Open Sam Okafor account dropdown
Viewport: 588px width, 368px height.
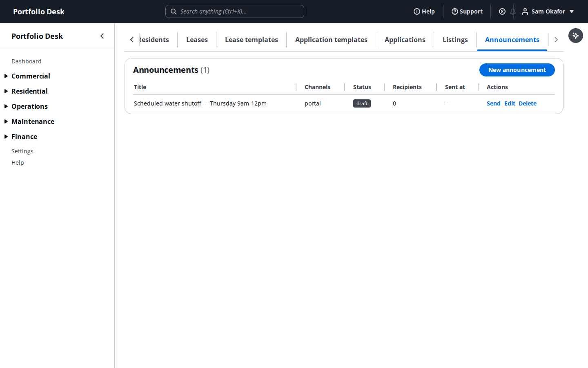click(548, 11)
